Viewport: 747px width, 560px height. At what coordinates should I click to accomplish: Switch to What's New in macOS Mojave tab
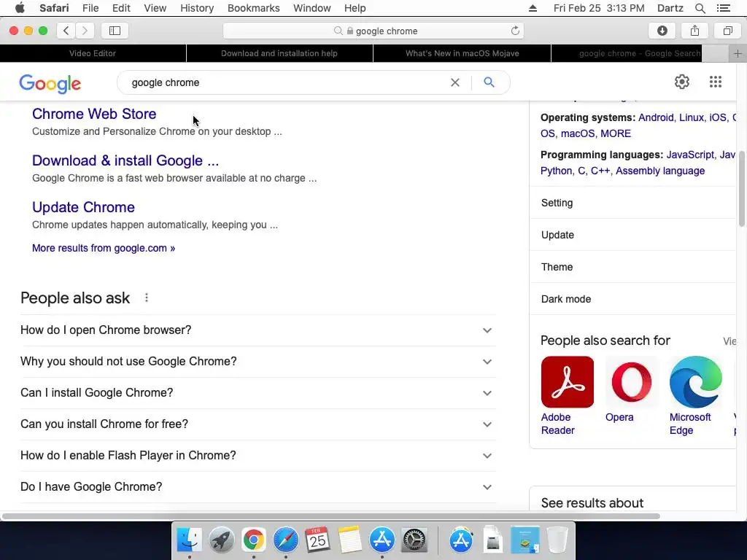462,53
